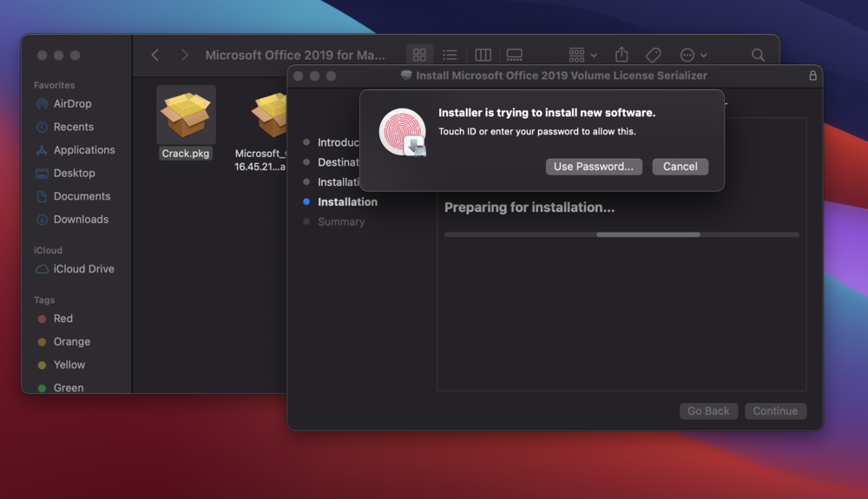Click the Use Password... button
Screen dimensions: 868x499
[594, 167]
